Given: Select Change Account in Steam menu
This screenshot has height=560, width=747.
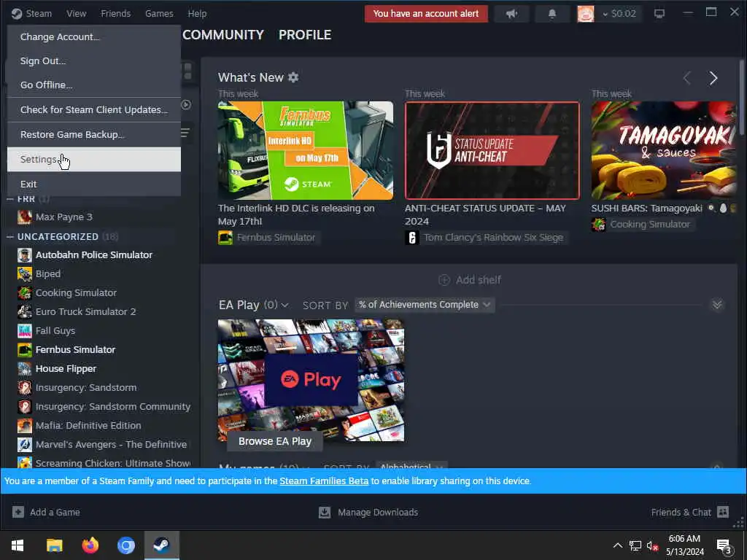Looking at the screenshot, I should coord(94,36).
